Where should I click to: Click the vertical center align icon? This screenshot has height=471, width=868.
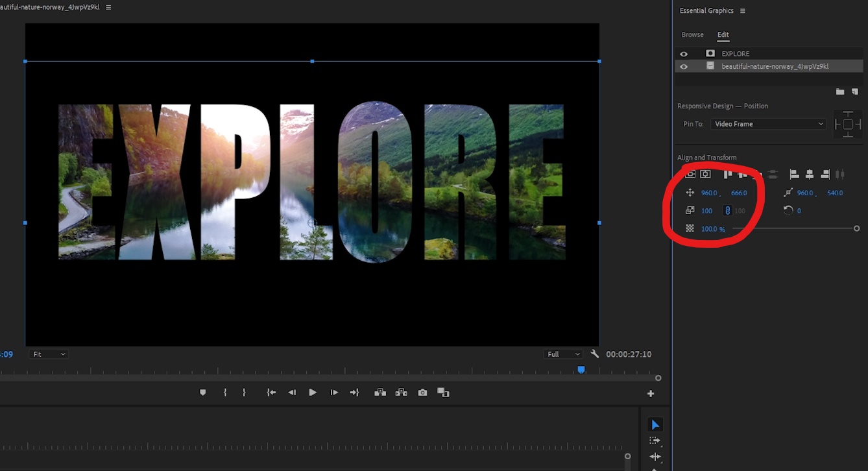point(690,174)
